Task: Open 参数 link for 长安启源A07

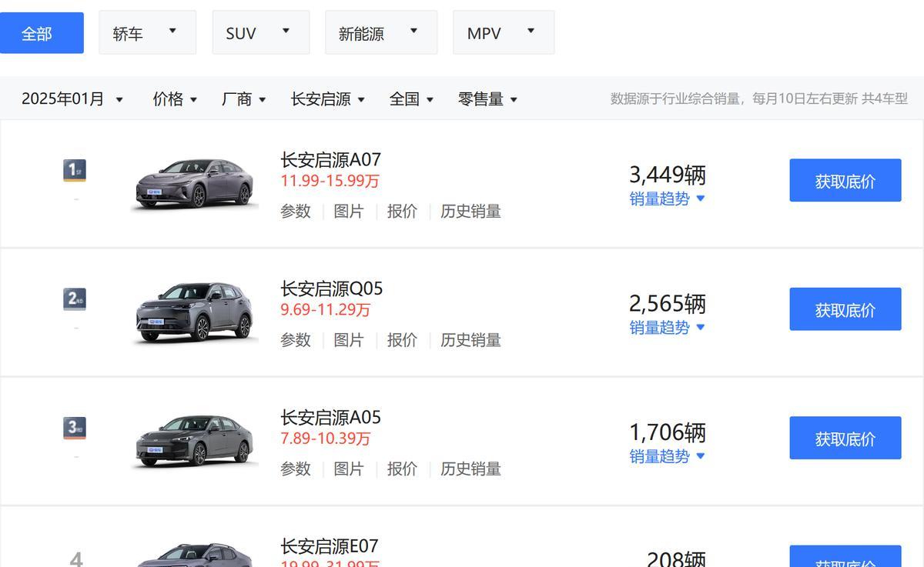Action: pyautogui.click(x=296, y=211)
